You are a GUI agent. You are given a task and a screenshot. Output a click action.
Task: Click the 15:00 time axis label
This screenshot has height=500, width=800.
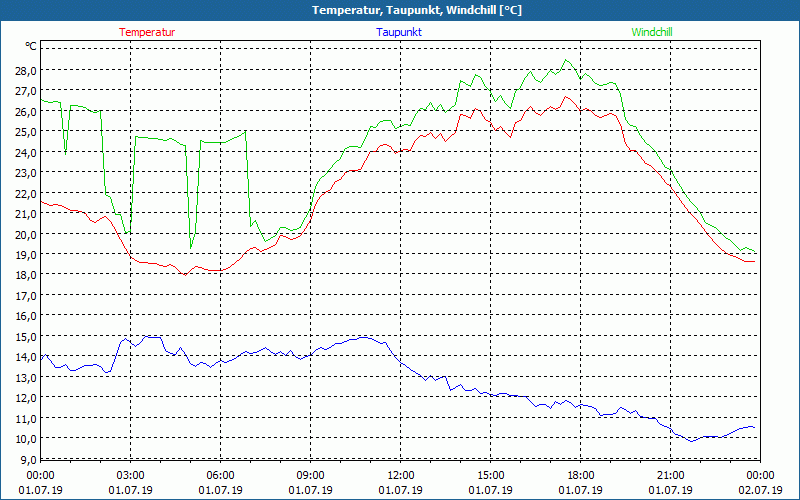[490, 476]
